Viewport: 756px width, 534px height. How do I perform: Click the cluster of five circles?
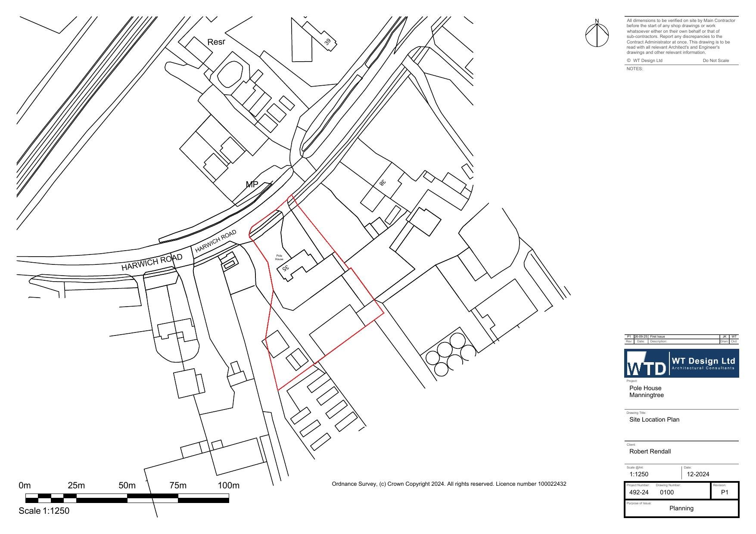click(450, 355)
